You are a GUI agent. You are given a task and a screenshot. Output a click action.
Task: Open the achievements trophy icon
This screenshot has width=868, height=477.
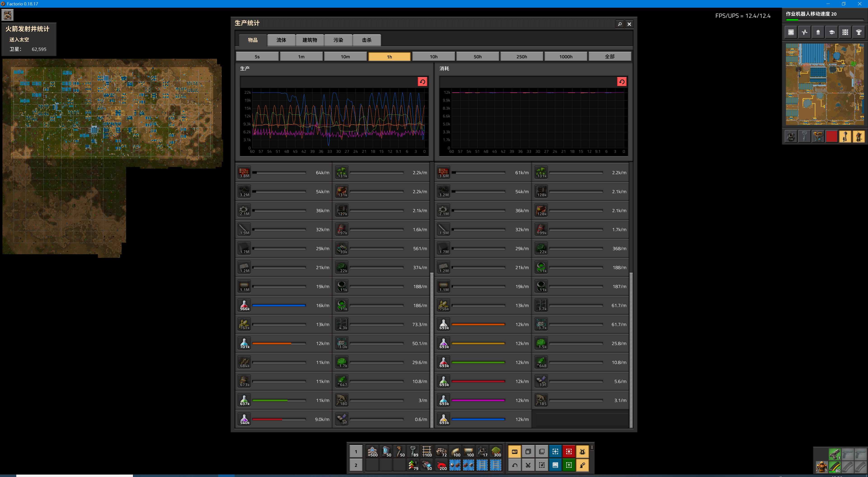[859, 32]
